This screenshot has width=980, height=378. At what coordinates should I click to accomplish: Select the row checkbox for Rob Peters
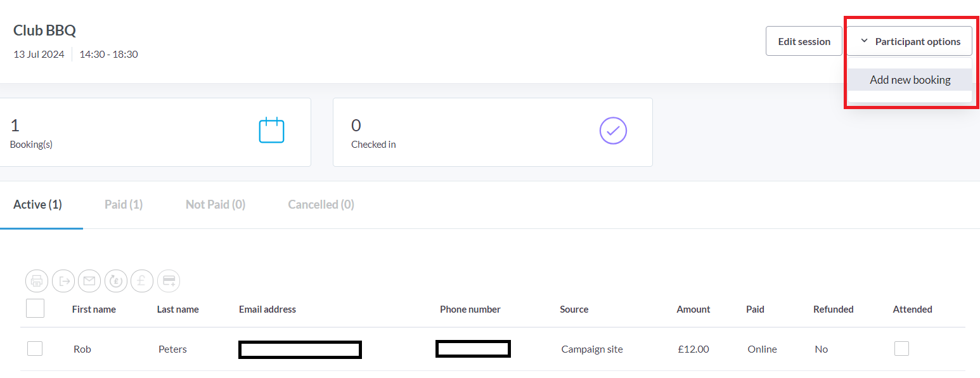(35, 348)
